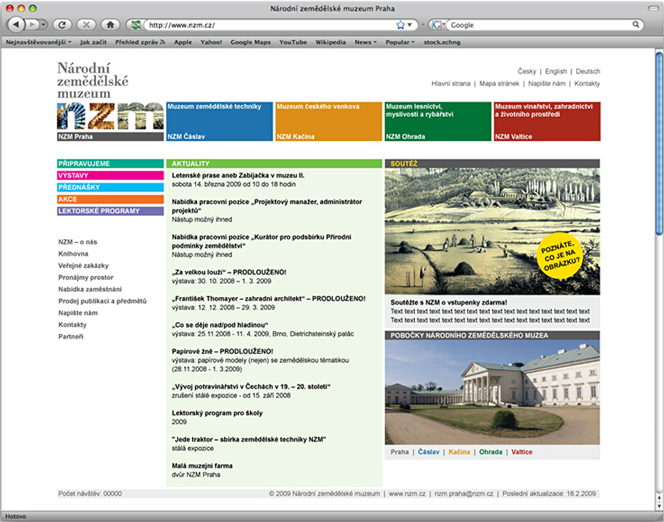Open the YouTube bookmark
The image size is (664, 522).
293,42
